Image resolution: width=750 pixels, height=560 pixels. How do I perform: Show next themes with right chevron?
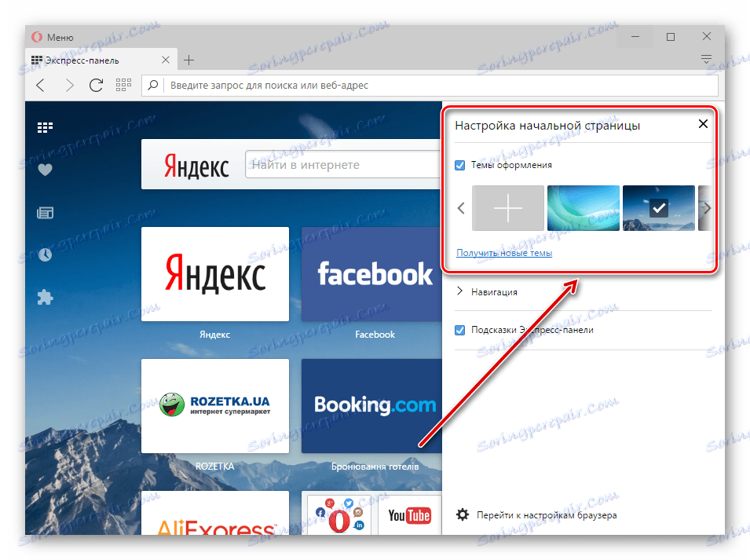coord(707,208)
